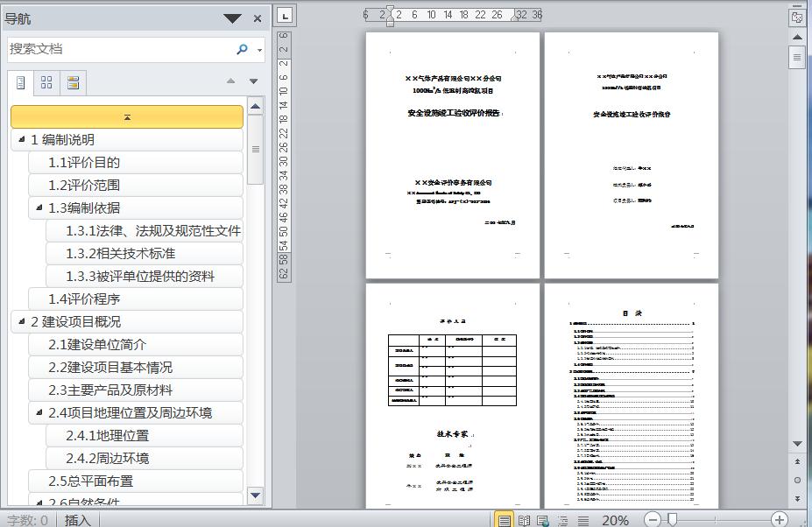This screenshot has height=527, width=812.
Task: Select heading '2.1建设单位简介'
Action: [x=136, y=345]
